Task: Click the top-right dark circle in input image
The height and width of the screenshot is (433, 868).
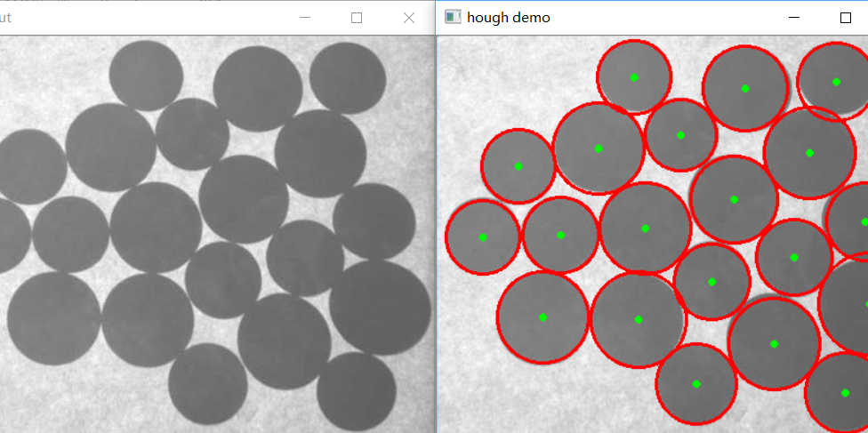Action: (348, 78)
